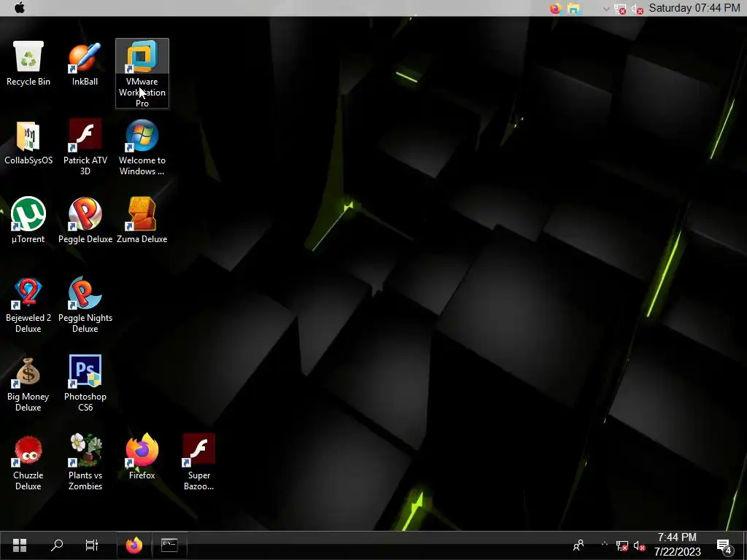Launch Zuma Deluxe from the desktop
The height and width of the screenshot is (560, 747).
[142, 220]
